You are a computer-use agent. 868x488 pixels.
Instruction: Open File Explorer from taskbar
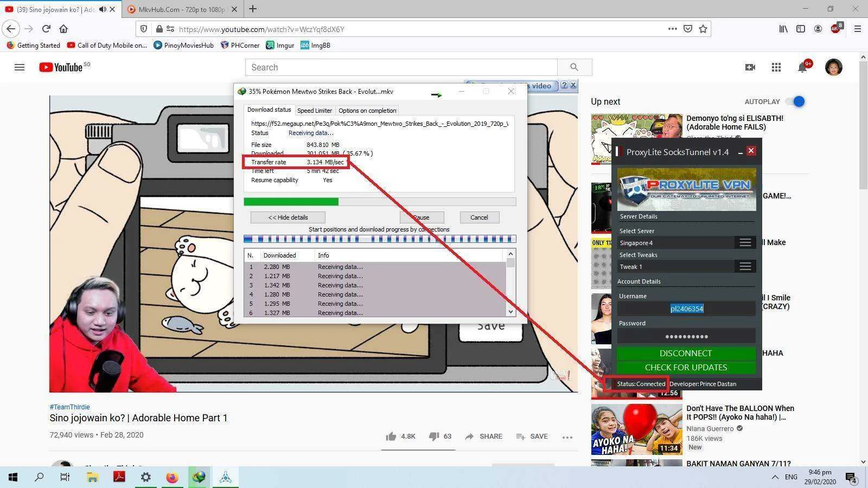[x=93, y=477]
